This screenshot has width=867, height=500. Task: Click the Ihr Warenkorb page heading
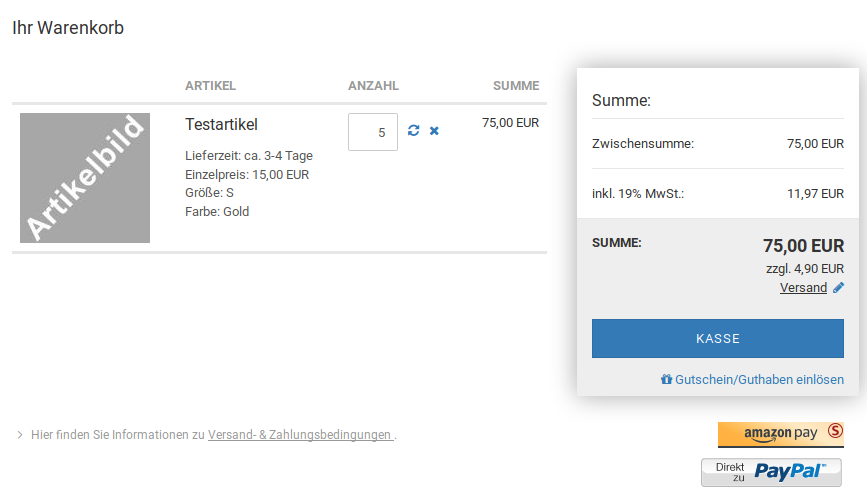(x=68, y=28)
